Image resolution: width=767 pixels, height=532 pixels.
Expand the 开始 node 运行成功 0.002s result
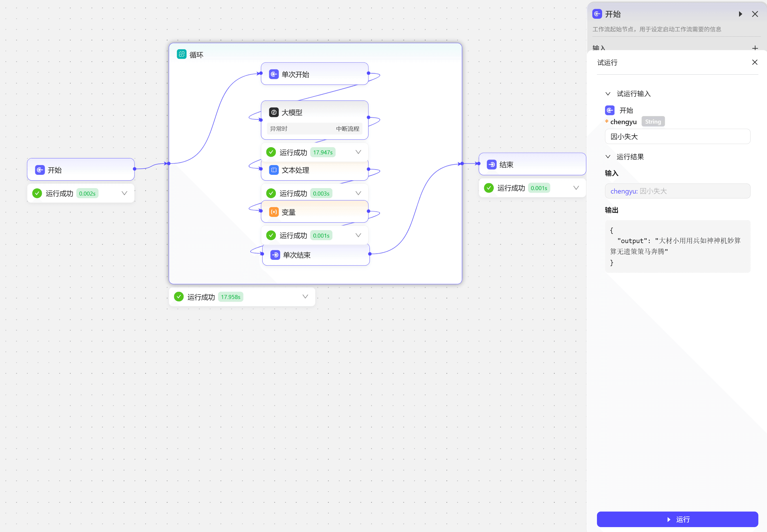click(125, 193)
